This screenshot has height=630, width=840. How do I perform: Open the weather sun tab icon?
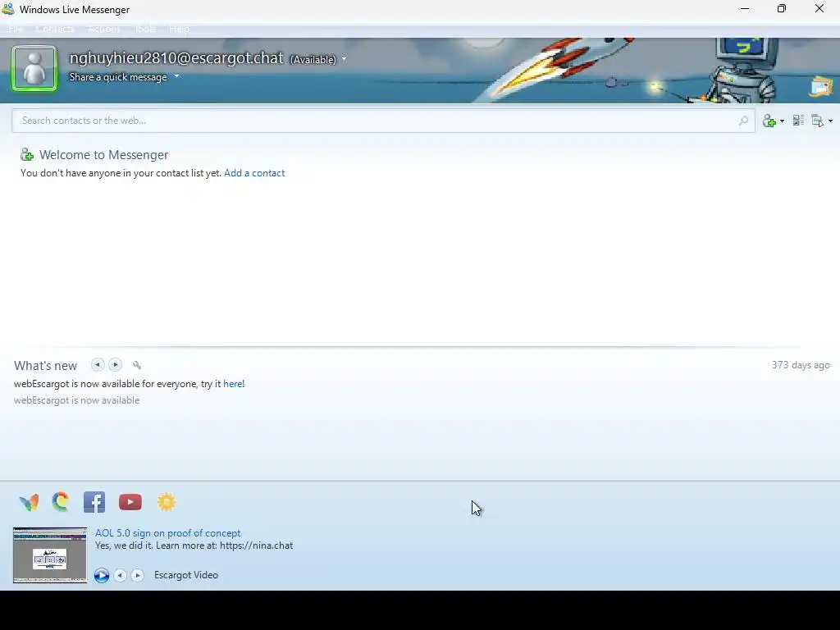tap(167, 502)
